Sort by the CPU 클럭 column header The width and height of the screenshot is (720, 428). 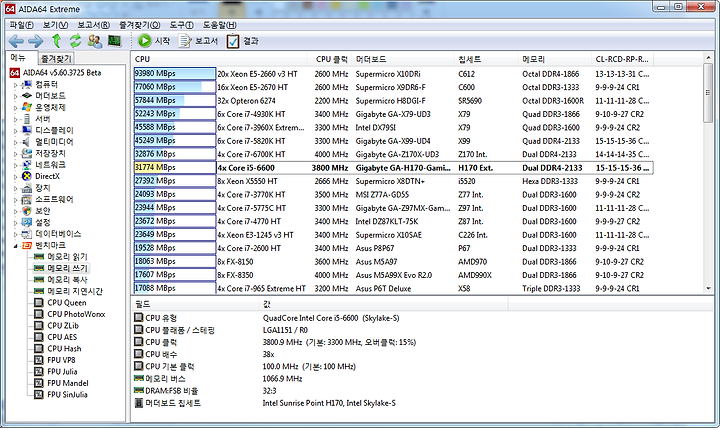click(330, 59)
